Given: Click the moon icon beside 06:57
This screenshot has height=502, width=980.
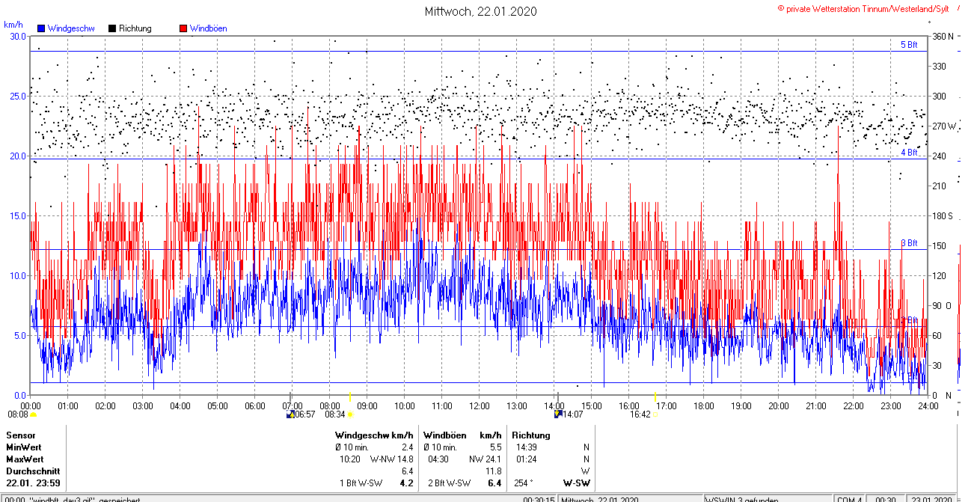Looking at the screenshot, I should (290, 414).
